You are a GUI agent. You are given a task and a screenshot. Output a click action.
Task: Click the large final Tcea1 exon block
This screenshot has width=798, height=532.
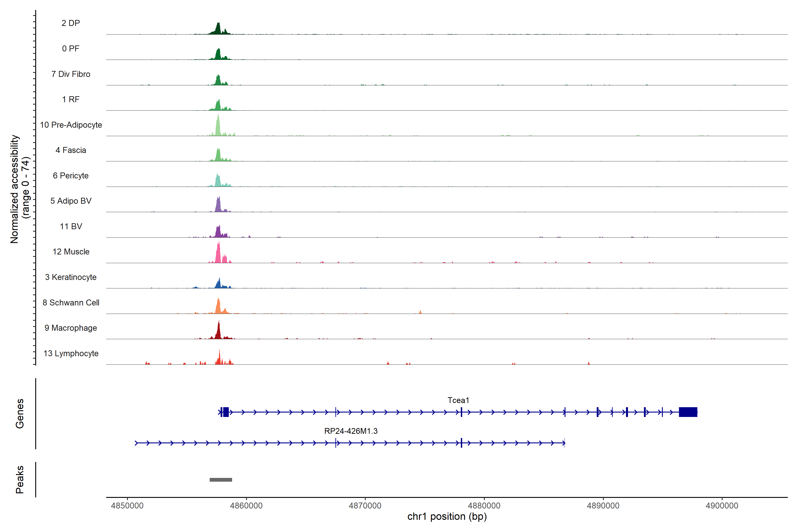pos(688,412)
